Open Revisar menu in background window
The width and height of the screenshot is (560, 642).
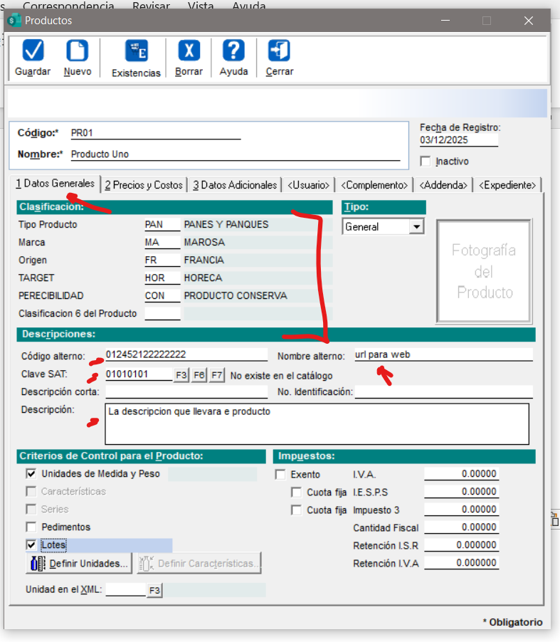(x=151, y=6)
